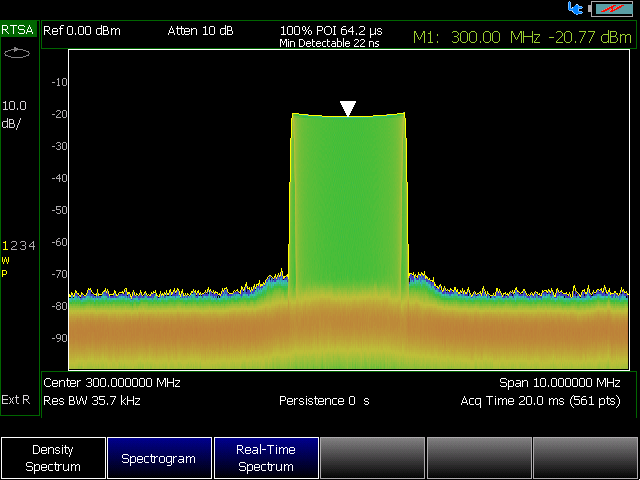Select the RTSA mode label

18,30
